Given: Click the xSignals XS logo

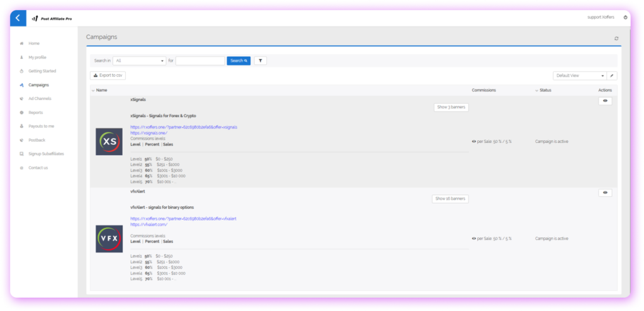Looking at the screenshot, I should (109, 142).
